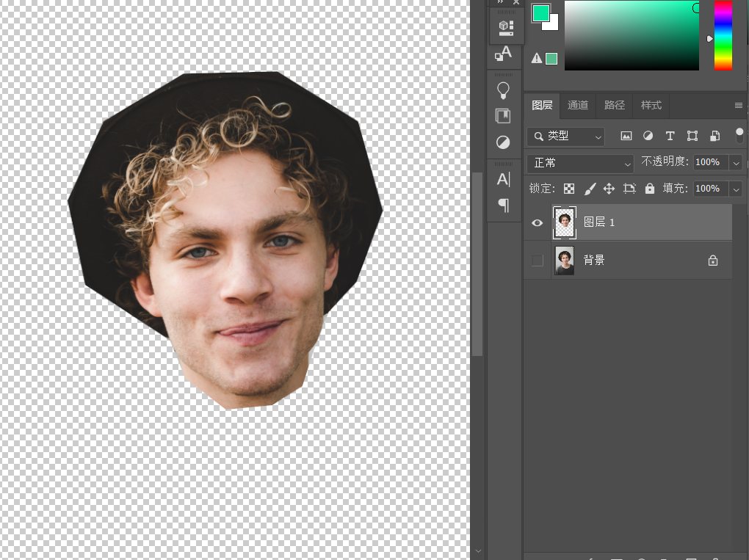Image resolution: width=749 pixels, height=560 pixels.
Task: Filter layers by adjustment layers
Action: [648, 136]
